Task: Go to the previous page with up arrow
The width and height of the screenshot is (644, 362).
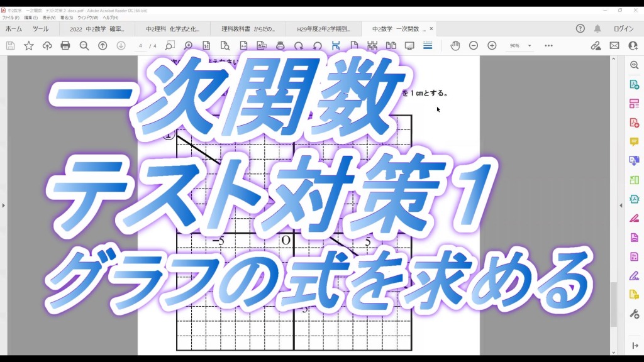Action: pos(103,46)
